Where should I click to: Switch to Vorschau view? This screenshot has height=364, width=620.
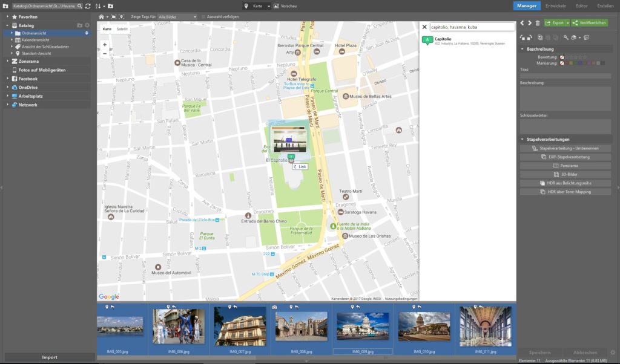click(285, 6)
